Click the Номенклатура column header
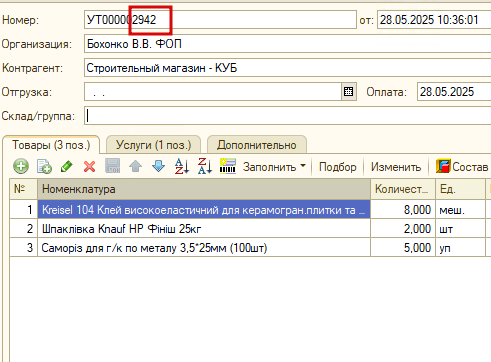Screen dimensions: 491x362 click(204, 189)
